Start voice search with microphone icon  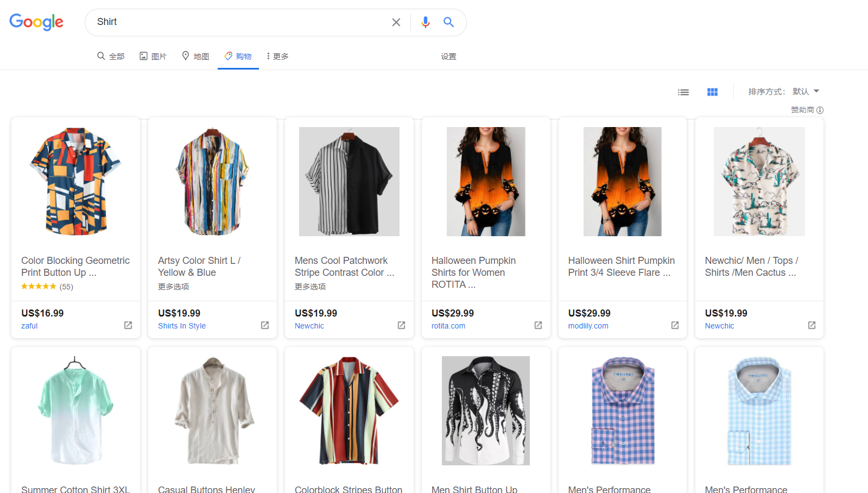426,22
